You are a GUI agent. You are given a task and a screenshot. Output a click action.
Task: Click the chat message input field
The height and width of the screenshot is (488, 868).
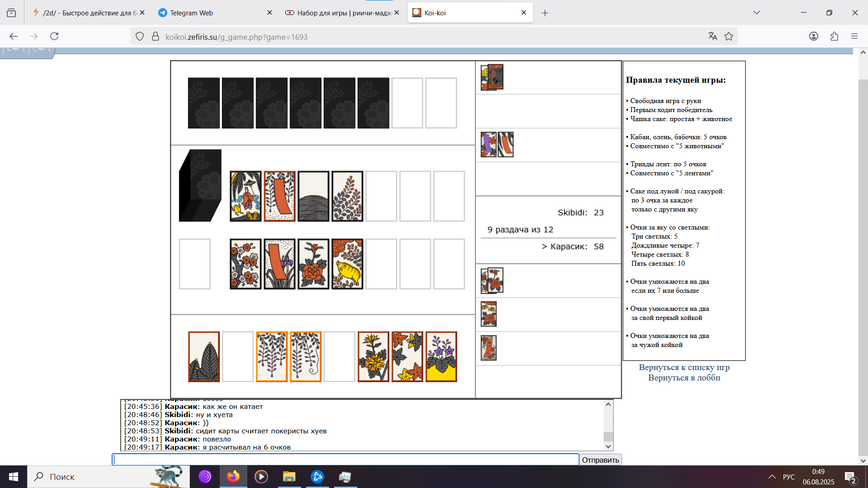tap(345, 460)
